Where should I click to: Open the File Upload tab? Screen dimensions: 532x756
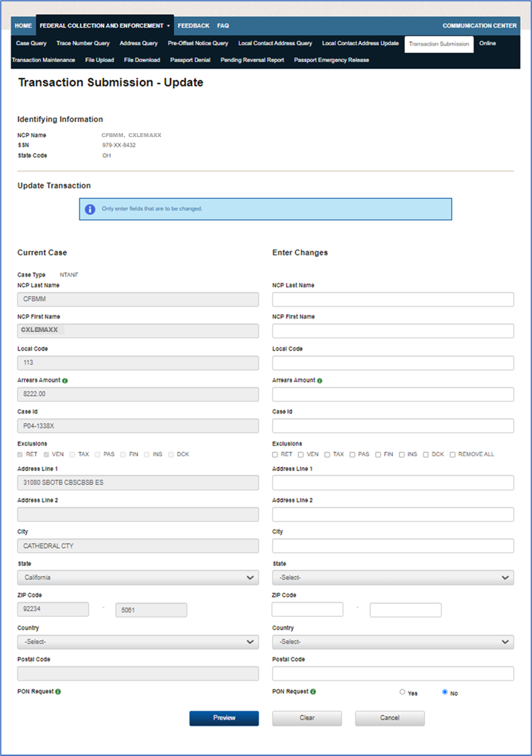click(x=99, y=60)
